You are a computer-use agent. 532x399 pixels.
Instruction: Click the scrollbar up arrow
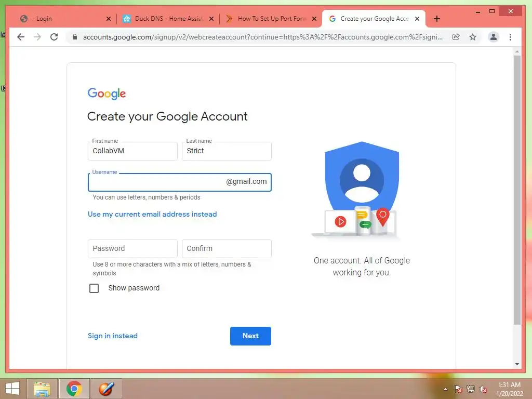(517, 51)
